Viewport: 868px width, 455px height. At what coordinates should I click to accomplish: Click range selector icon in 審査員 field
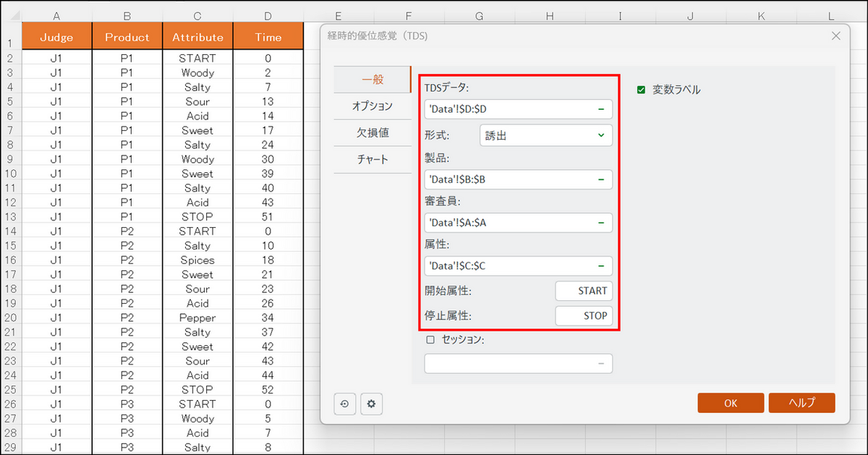(x=600, y=223)
